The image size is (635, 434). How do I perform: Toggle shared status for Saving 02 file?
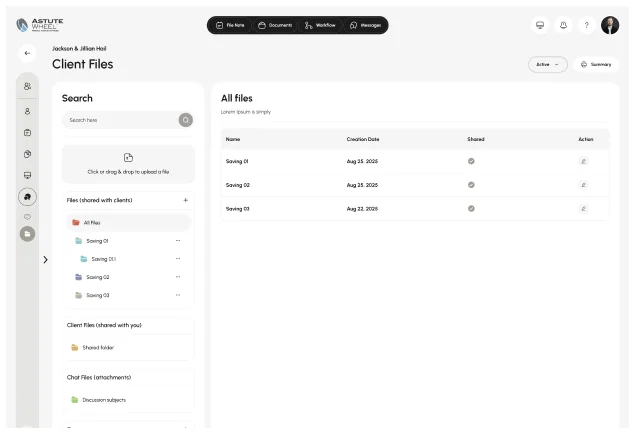pos(471,185)
